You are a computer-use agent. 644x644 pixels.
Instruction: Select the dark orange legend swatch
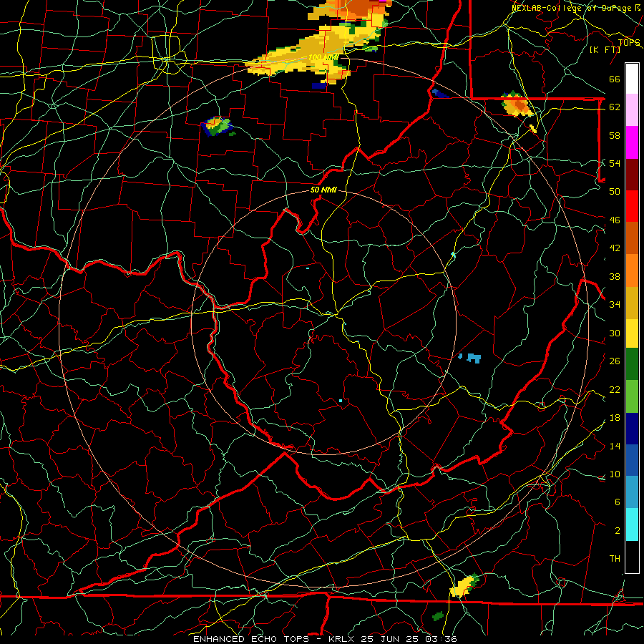point(632,238)
